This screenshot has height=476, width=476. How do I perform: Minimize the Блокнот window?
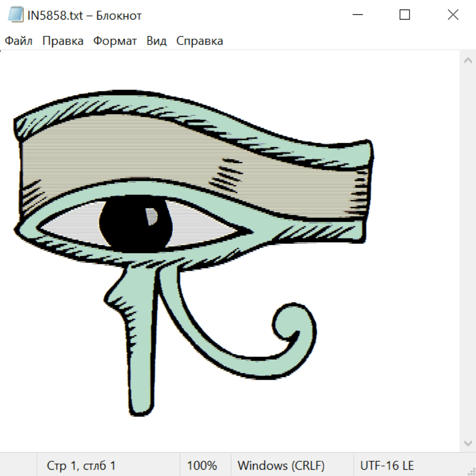357,15
